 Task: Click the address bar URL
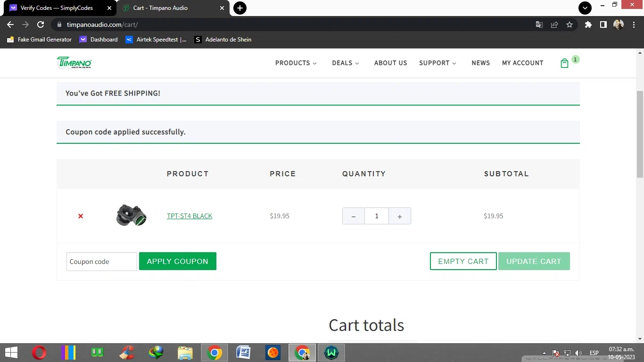(102, 25)
